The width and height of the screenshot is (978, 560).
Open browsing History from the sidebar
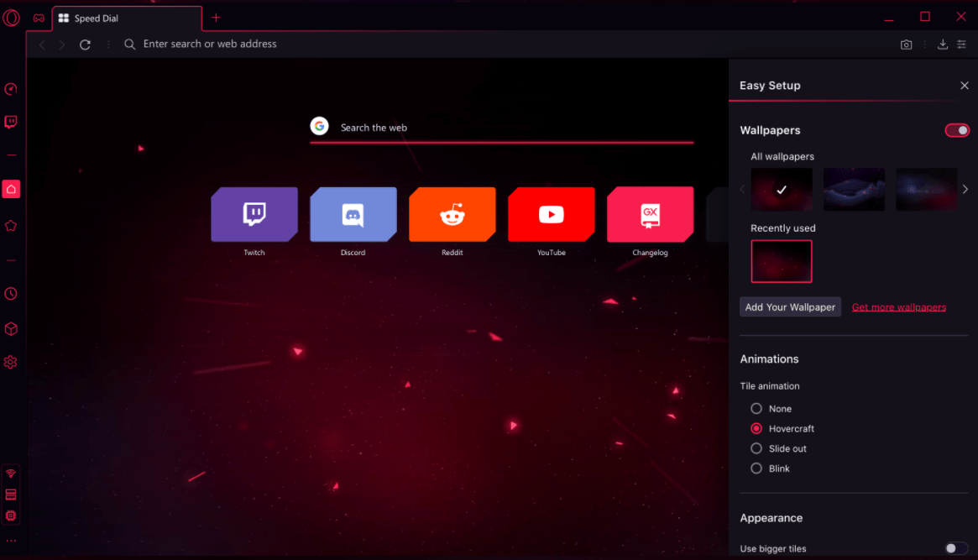[11, 293]
